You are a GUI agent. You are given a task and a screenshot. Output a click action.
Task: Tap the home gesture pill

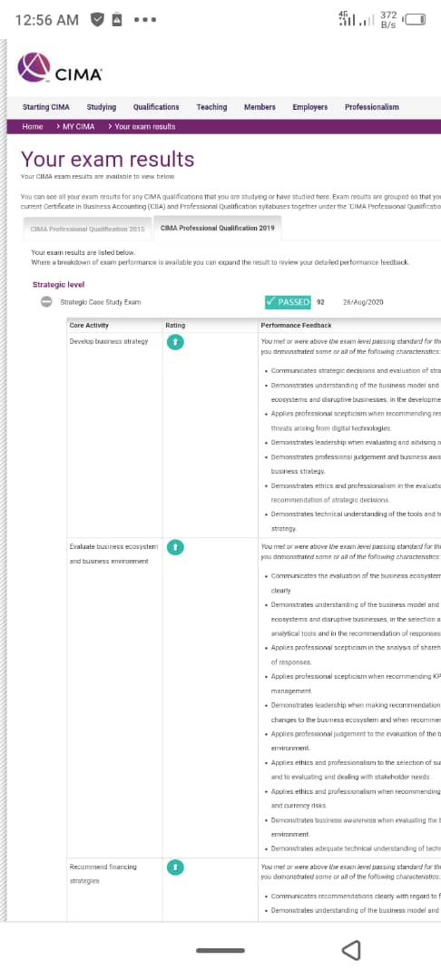220,951
